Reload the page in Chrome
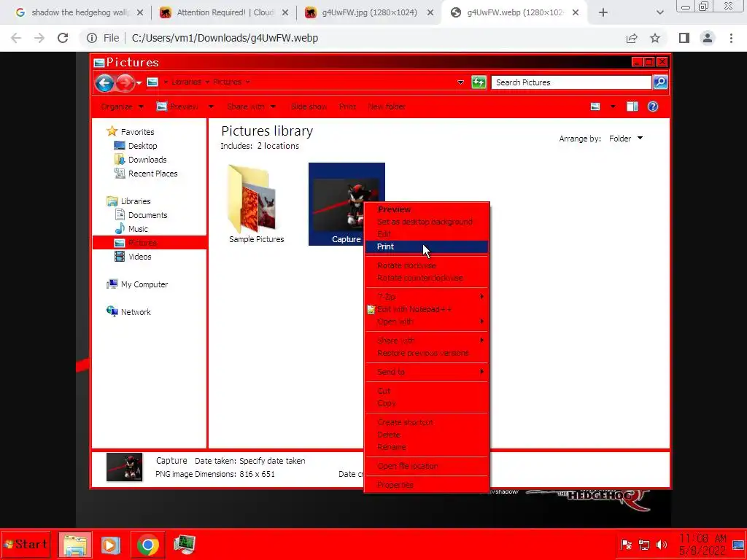Image resolution: width=747 pixels, height=560 pixels. click(x=63, y=38)
